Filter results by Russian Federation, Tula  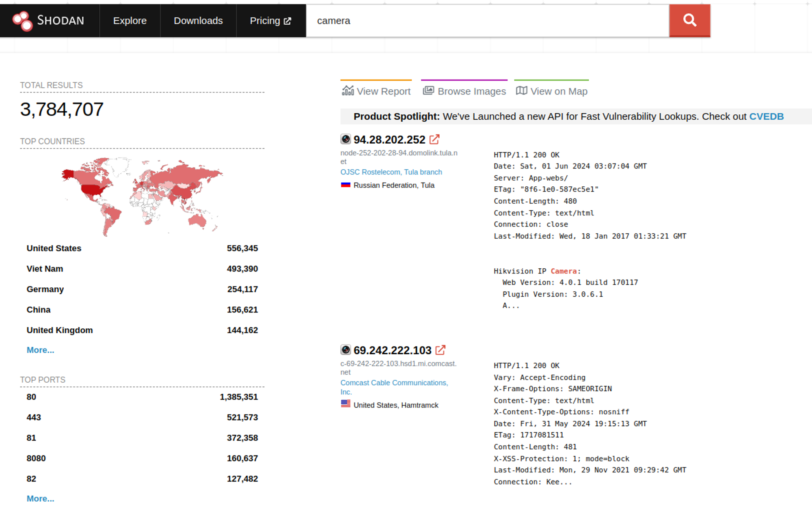coord(394,185)
